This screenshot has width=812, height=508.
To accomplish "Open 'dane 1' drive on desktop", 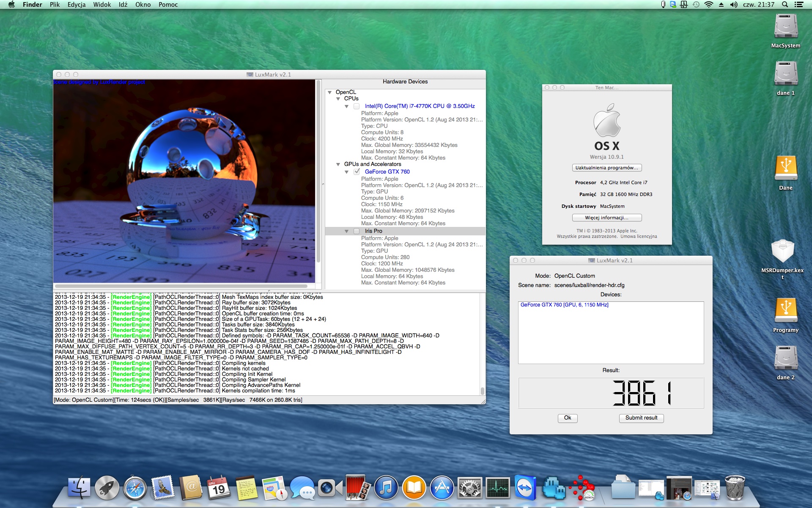I will point(786,78).
